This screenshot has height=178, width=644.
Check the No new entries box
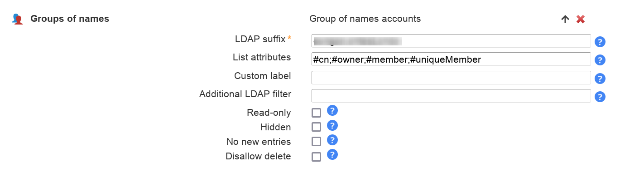(x=316, y=142)
